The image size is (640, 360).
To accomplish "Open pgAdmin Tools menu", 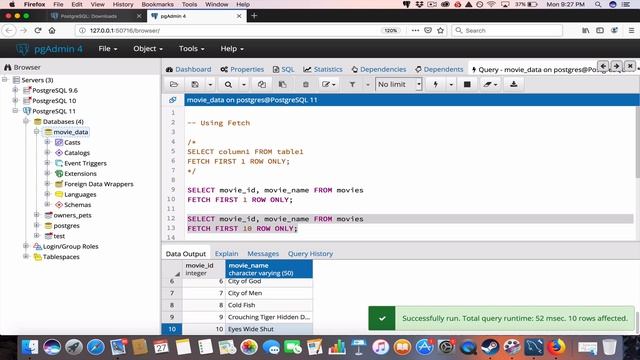I will pos(191,49).
